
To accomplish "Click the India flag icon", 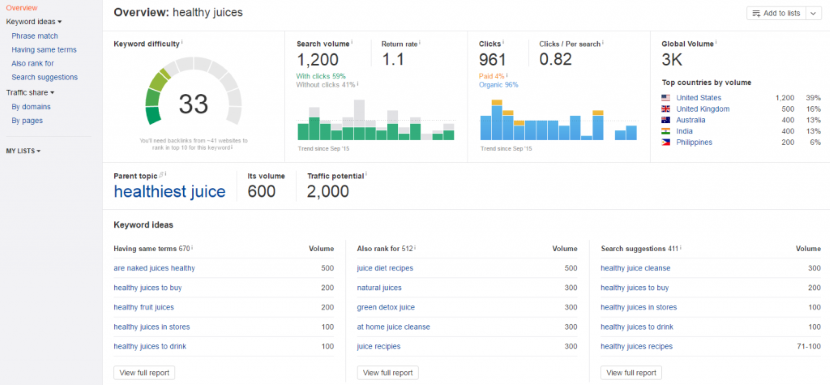I will 666,131.
